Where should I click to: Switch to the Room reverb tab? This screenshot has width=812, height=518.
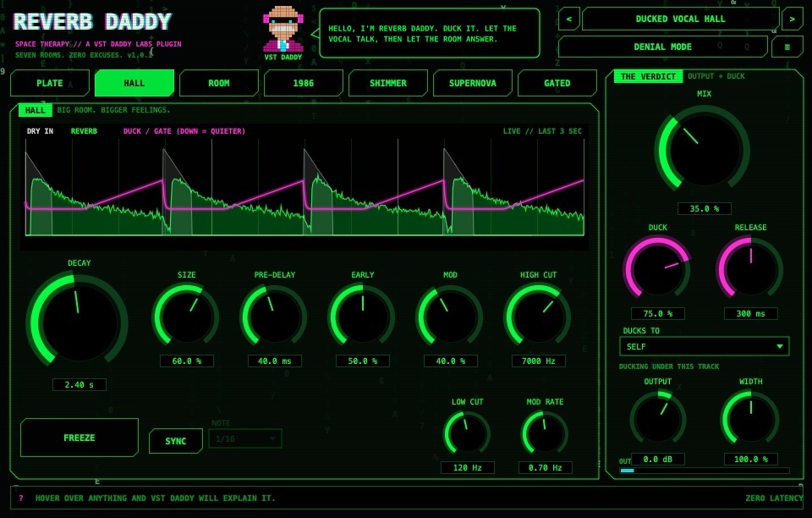(x=218, y=83)
